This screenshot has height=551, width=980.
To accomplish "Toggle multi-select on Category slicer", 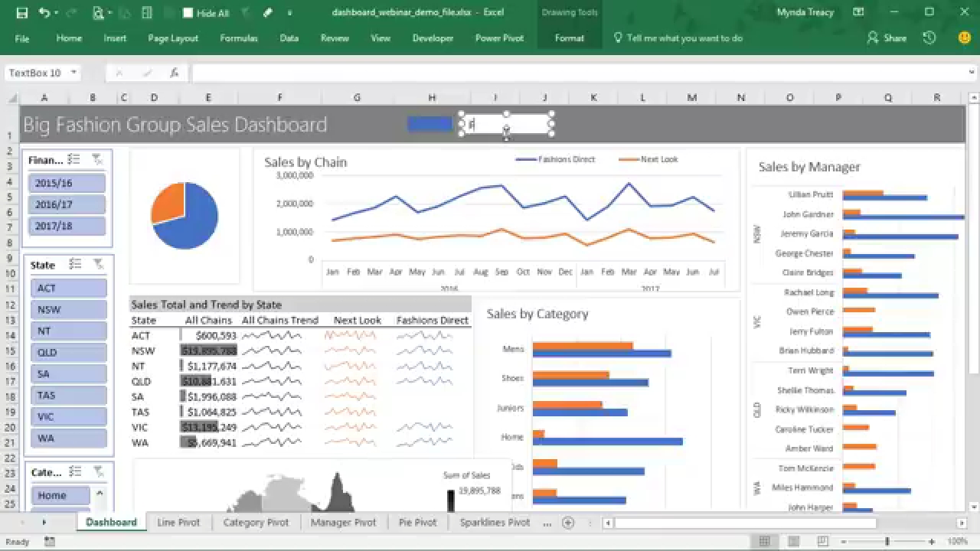I will pos(75,471).
